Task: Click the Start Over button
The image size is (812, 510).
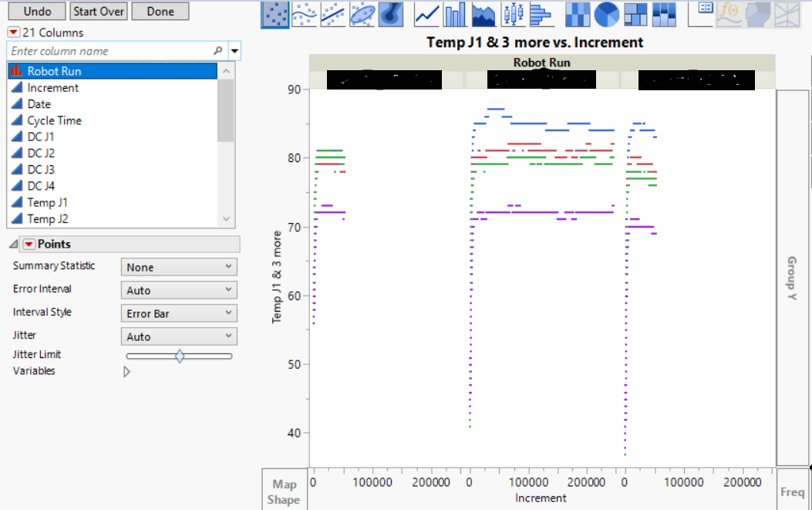Action: pyautogui.click(x=99, y=12)
